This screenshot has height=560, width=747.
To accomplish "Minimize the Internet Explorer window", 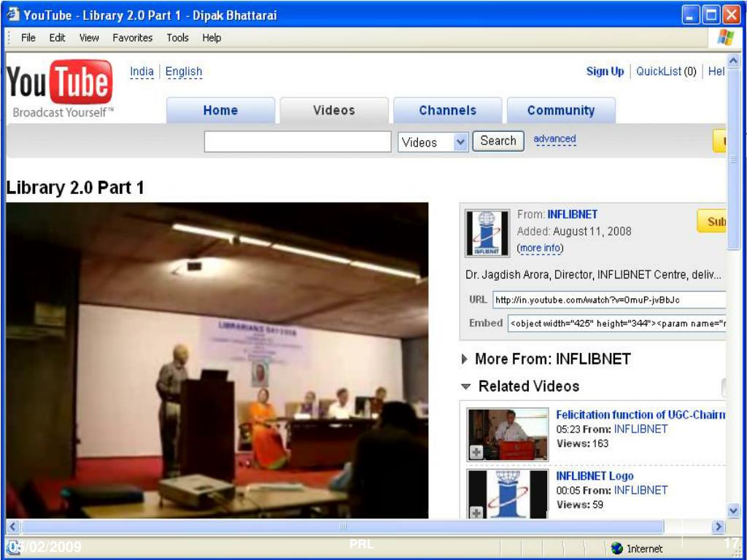I will point(691,15).
